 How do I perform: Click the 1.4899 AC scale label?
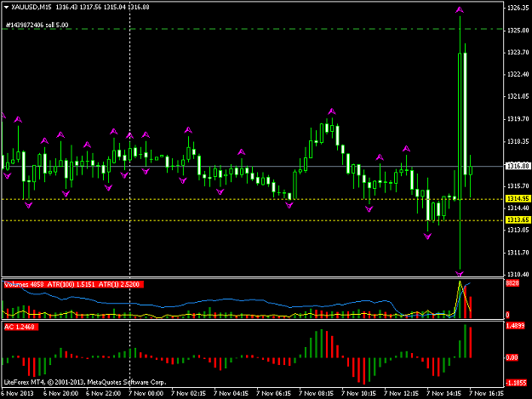tap(515, 326)
